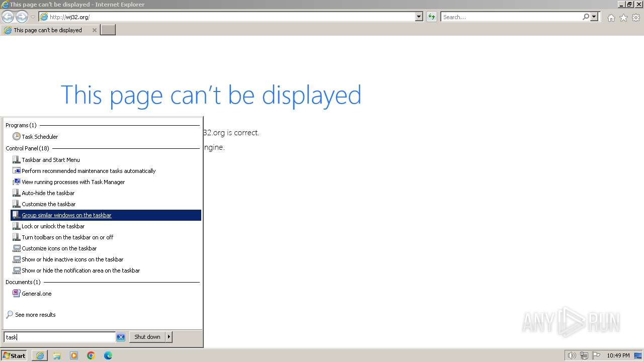The image size is (644, 362).
Task: Launch Google Chrome from the taskbar
Action: (91, 355)
